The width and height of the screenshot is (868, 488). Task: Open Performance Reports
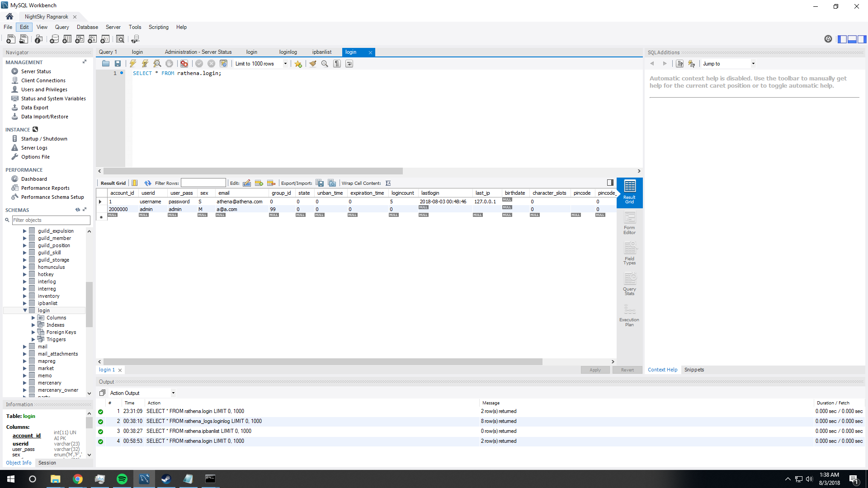pos(45,188)
